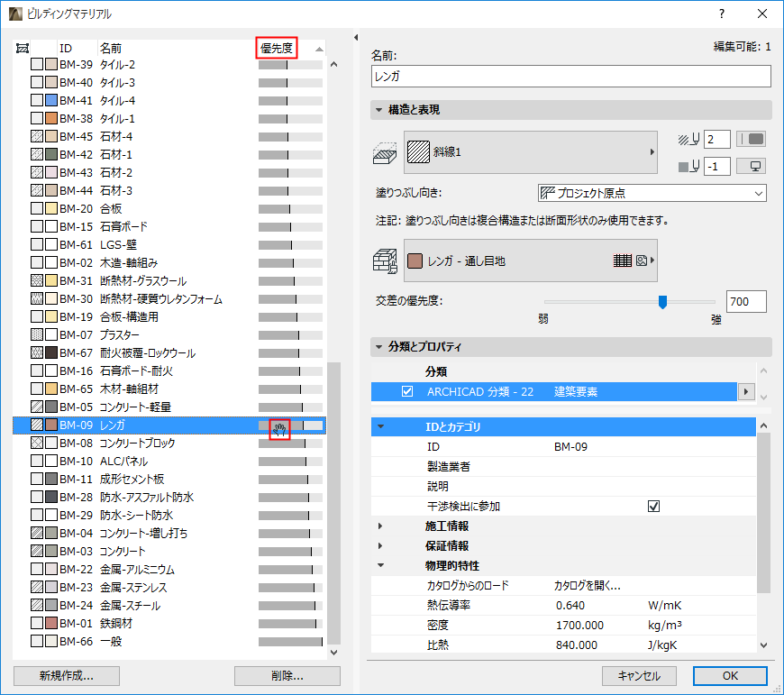Screen dimensions: 784x695
Task: Click the texture pattern icon in surface selector
Action: [x=623, y=261]
